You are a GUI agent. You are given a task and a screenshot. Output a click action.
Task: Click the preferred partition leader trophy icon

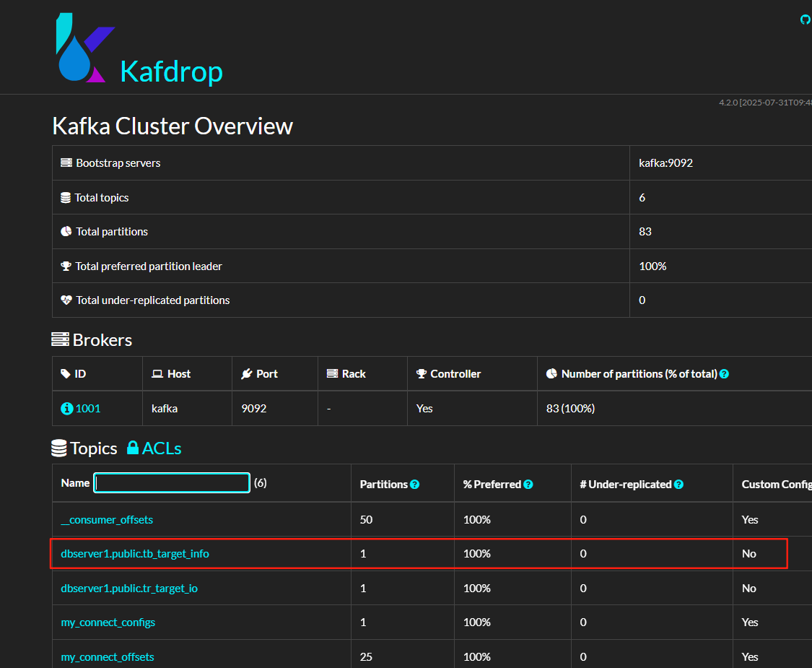[66, 266]
